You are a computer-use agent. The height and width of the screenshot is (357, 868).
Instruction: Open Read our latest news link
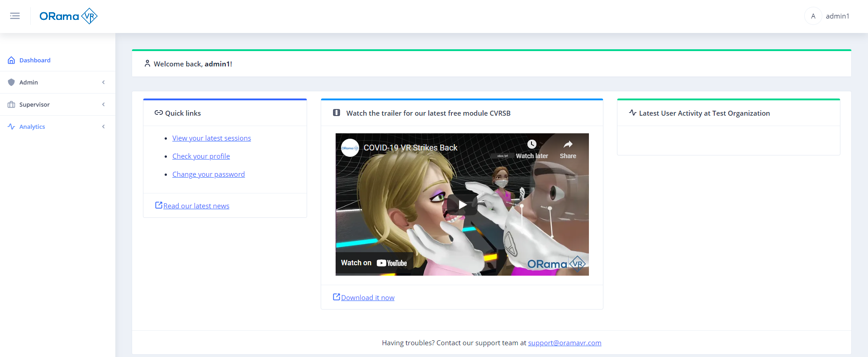click(x=196, y=206)
